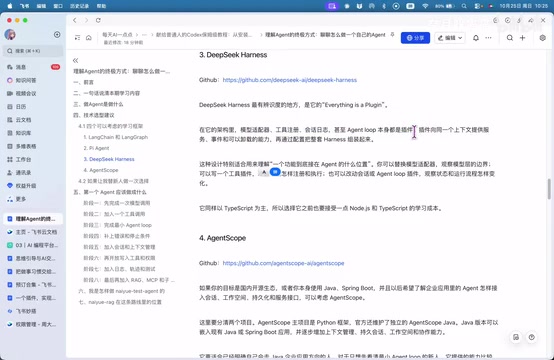Image resolution: width=554 pixels, height=360 pixels.
Task: Switch to the 03 | AI 编程平台 tab
Action: tap(33, 245)
